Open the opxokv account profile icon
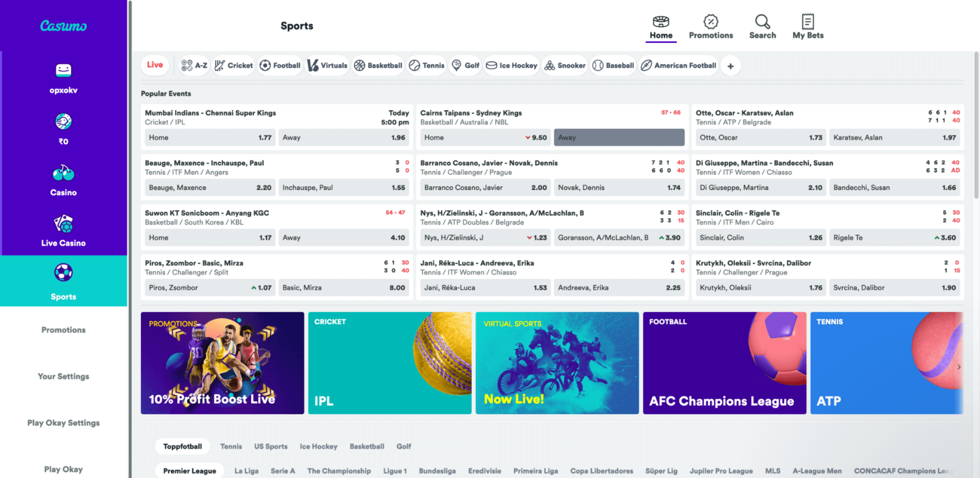 [63, 70]
